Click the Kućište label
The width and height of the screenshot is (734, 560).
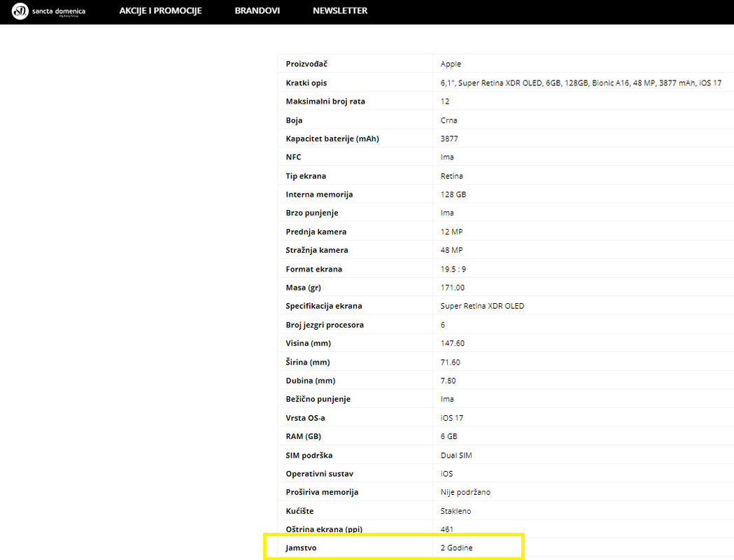299,511
